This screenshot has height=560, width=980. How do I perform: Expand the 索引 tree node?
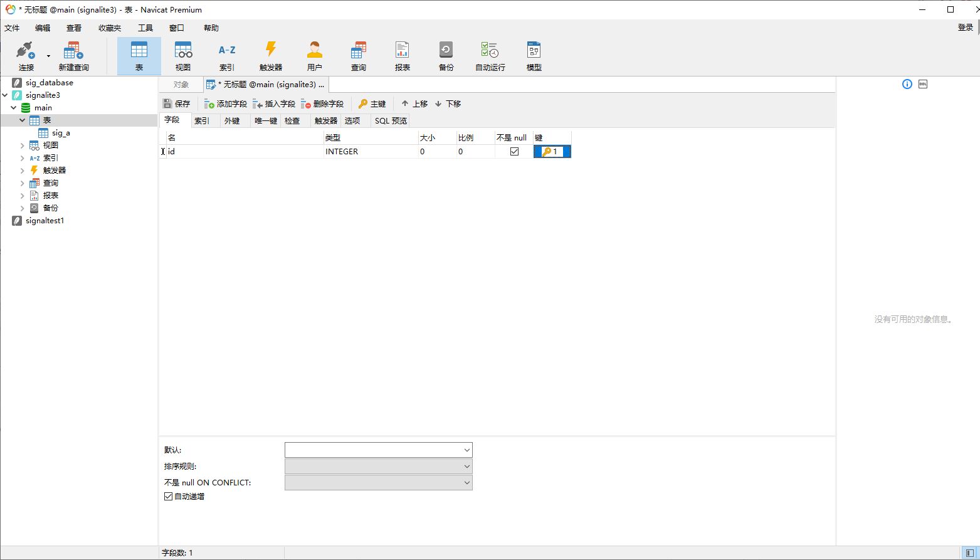coord(22,158)
